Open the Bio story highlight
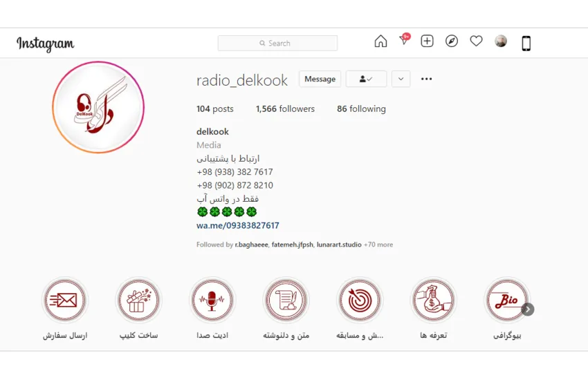Viewport: 588px width, 380px height. click(507, 301)
